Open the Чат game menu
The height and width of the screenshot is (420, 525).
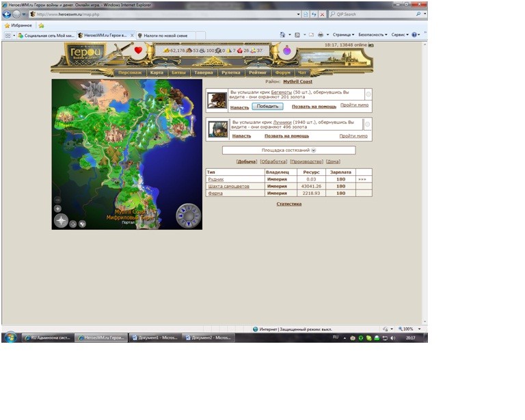click(x=302, y=73)
